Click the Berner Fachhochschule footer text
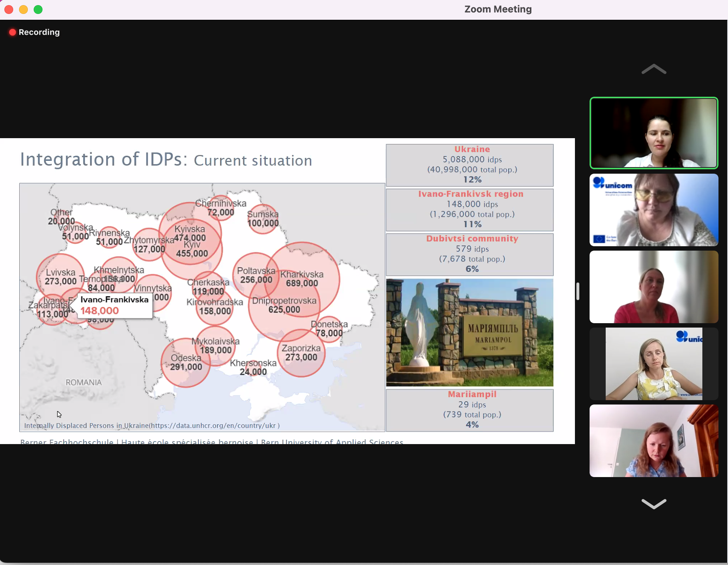This screenshot has width=728, height=565. tap(212, 441)
